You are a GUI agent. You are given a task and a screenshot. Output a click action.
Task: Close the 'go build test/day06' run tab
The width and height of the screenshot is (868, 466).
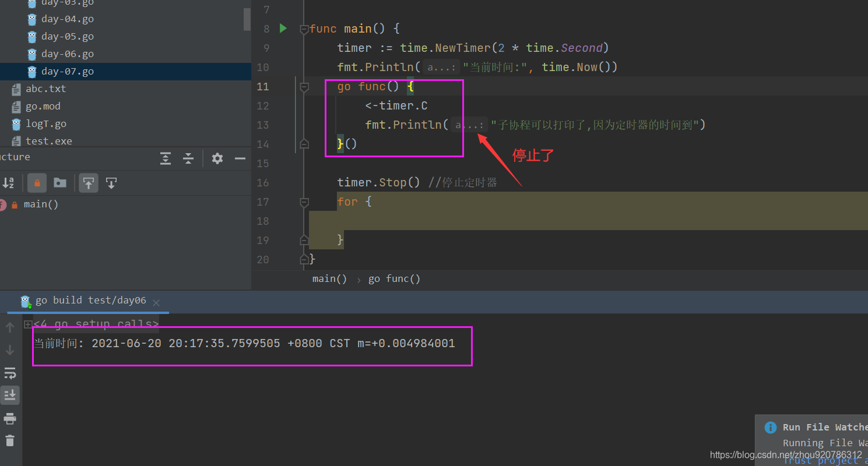pos(156,302)
